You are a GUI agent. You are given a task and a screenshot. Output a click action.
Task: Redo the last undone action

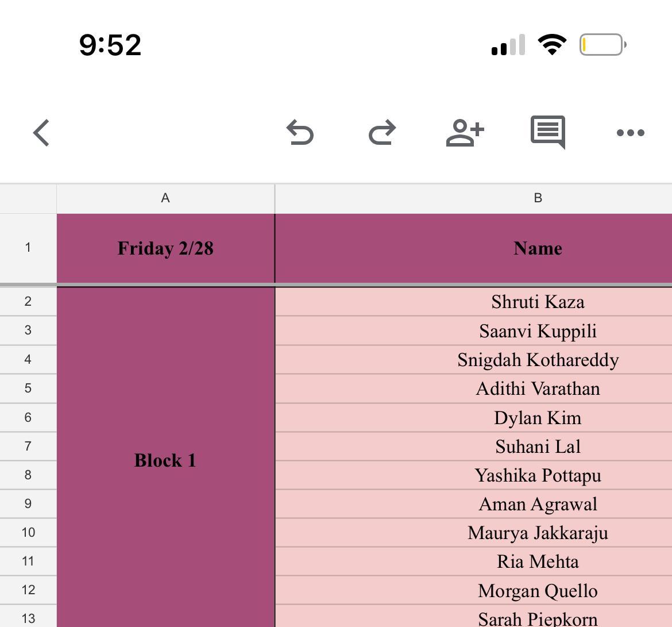coord(382,133)
